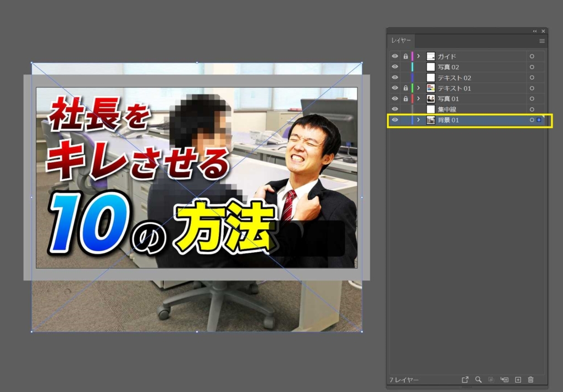Click the Collect for Export icon
563x392 pixels.
pos(465,379)
